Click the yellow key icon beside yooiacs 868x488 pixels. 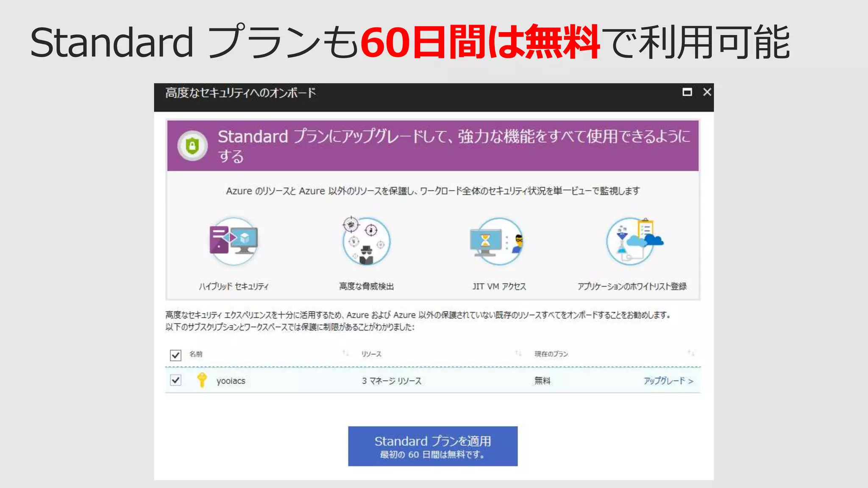tap(202, 380)
